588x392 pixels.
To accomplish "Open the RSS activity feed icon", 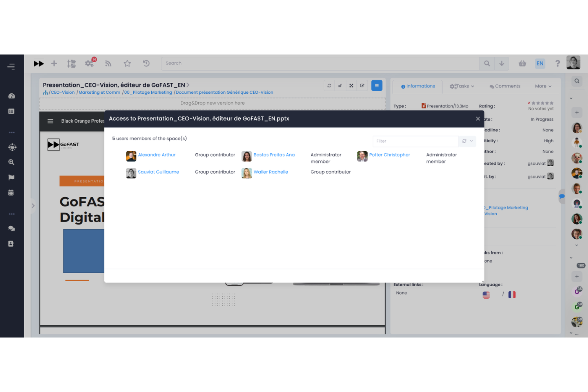I will [108, 64].
